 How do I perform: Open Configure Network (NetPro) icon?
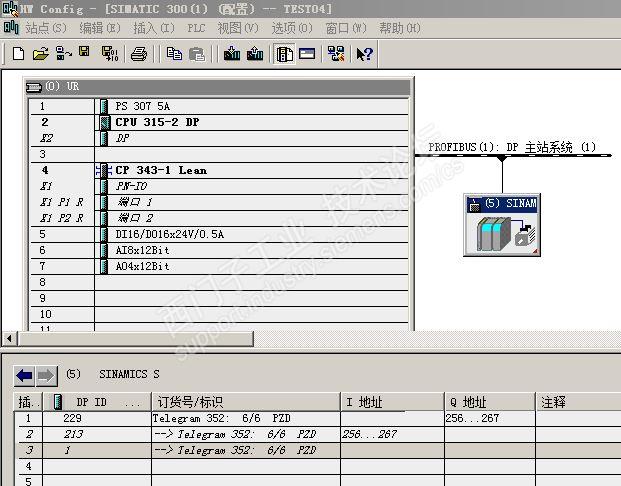(x=336, y=53)
